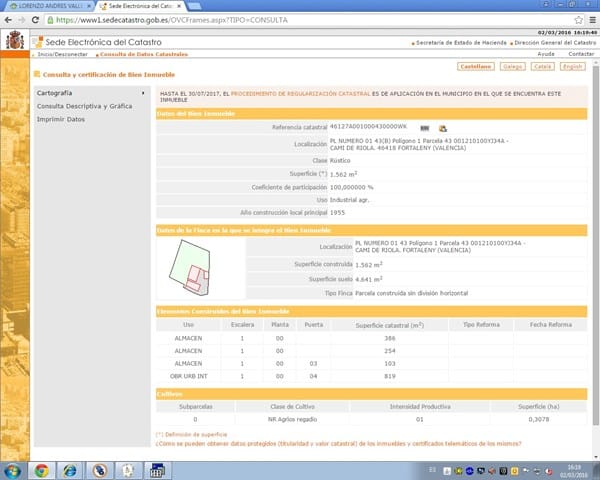
Task: Click Superficie suelo value 4.641 m²
Action: pyautogui.click(x=368, y=279)
